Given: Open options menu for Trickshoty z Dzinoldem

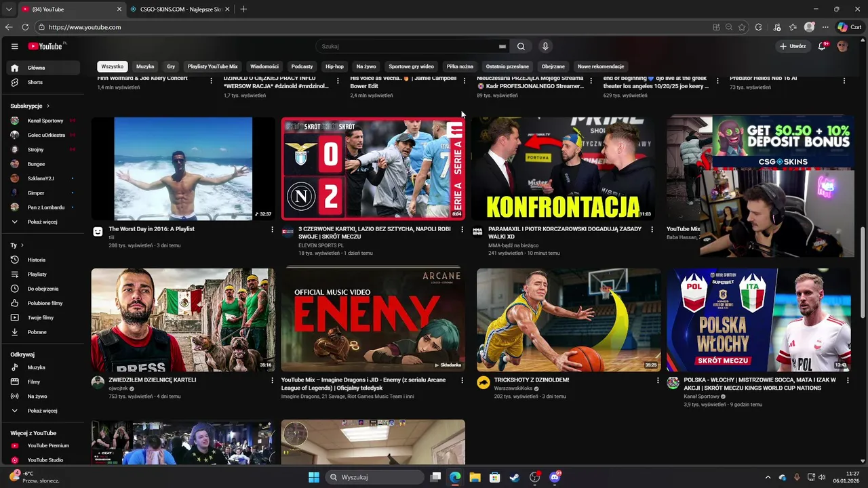Looking at the screenshot, I should click(658, 381).
